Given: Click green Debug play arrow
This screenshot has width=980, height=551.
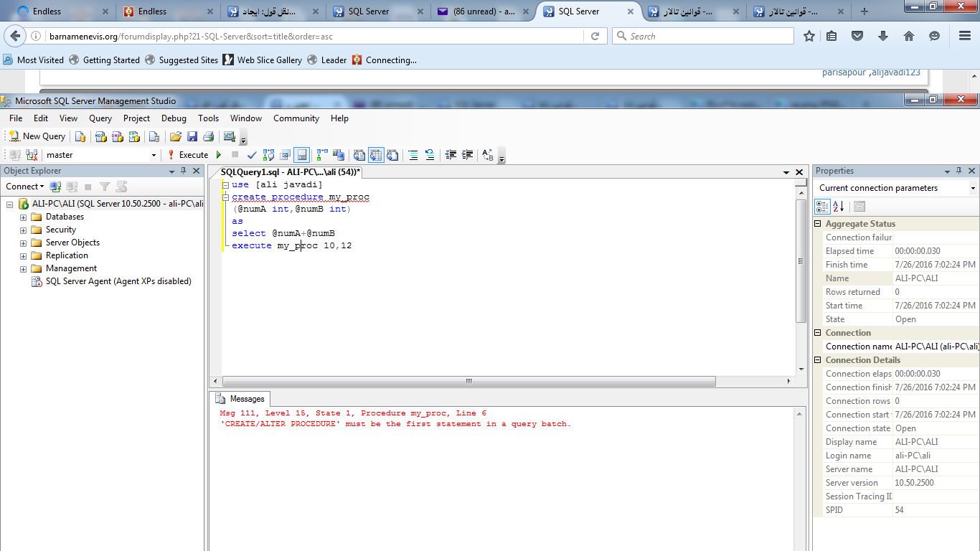Looking at the screenshot, I should [219, 155].
